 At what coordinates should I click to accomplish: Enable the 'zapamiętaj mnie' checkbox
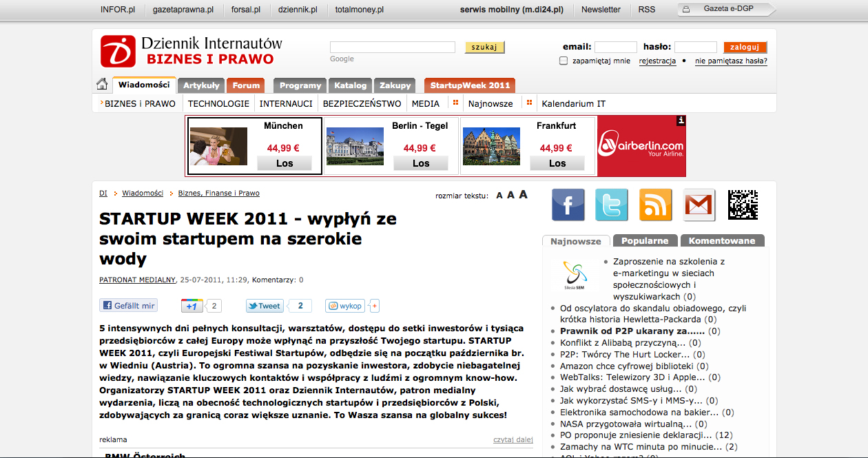(564, 61)
